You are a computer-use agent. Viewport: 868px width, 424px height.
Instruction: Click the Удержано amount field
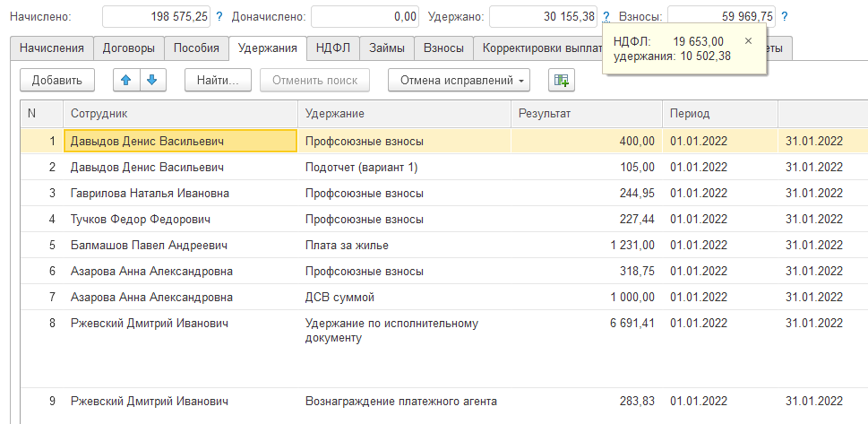tap(543, 17)
